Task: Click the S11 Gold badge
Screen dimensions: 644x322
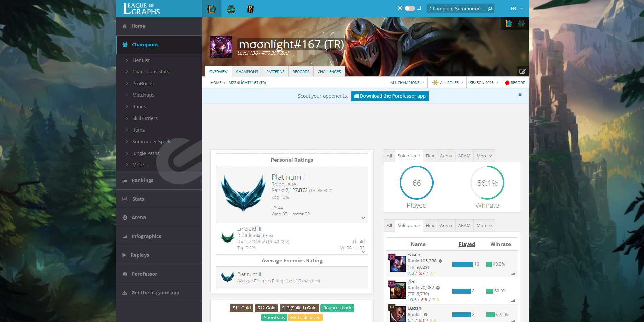Action: tap(242, 308)
